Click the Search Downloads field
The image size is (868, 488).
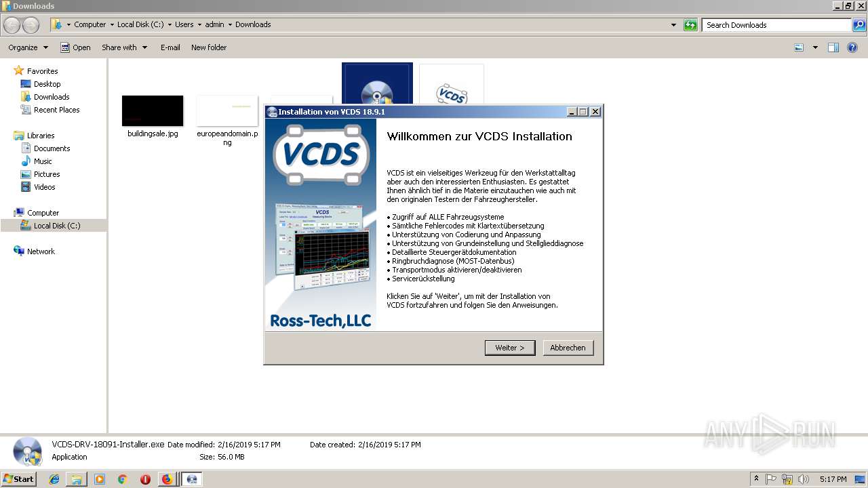coord(777,25)
